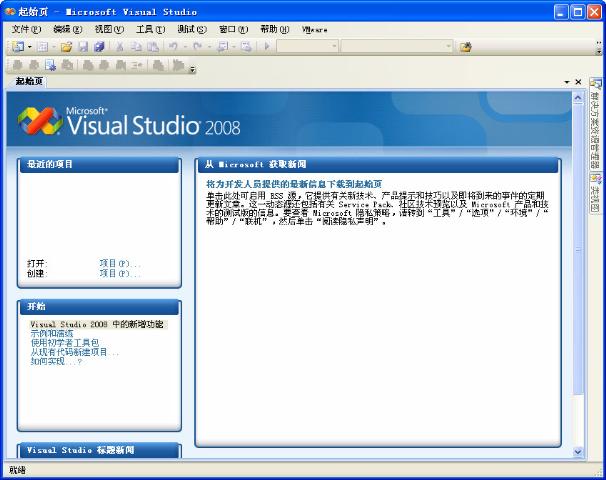
Task: Click the 从 Microsoft 获取新闻 panel header
Action: 378,165
